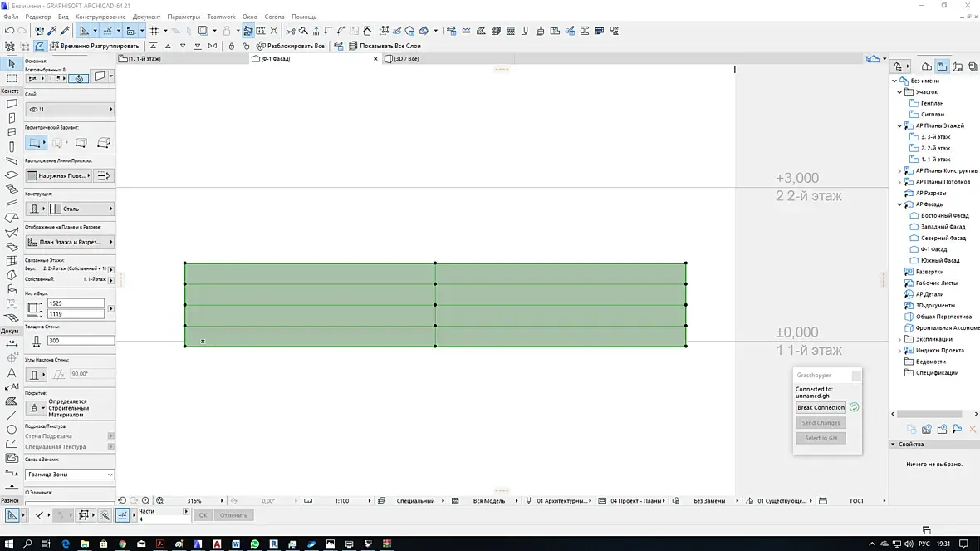
Task: Open the layer dropdown
Action: [x=70, y=110]
